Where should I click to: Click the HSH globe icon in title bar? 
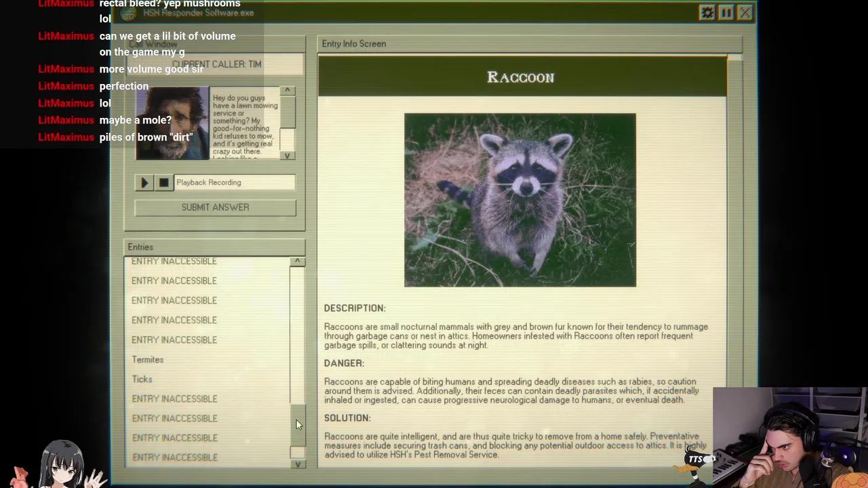click(x=129, y=14)
